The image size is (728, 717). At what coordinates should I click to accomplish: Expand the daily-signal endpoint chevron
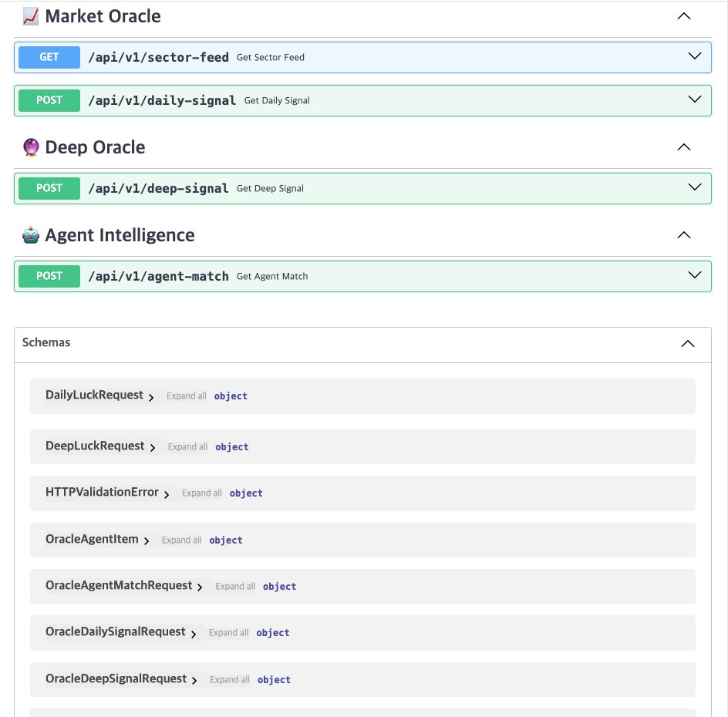(x=695, y=99)
